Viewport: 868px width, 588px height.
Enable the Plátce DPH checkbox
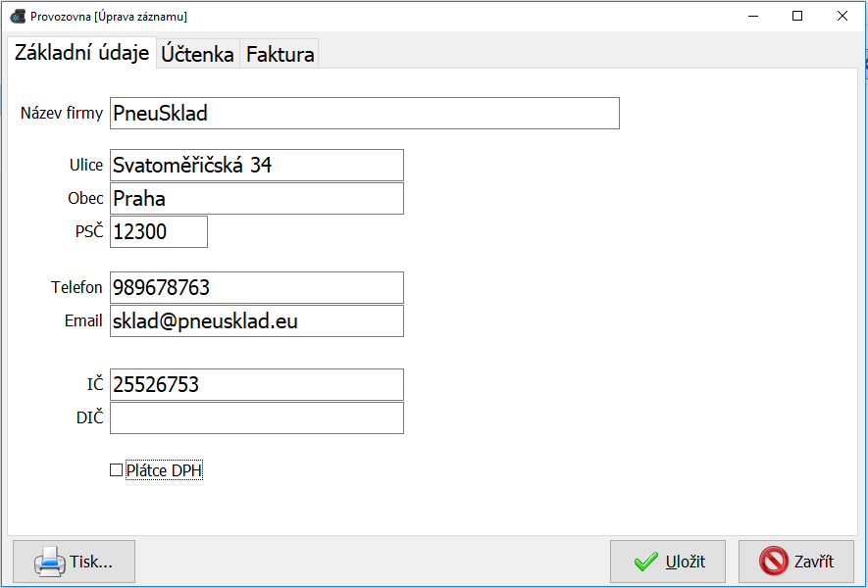pyautogui.click(x=116, y=470)
